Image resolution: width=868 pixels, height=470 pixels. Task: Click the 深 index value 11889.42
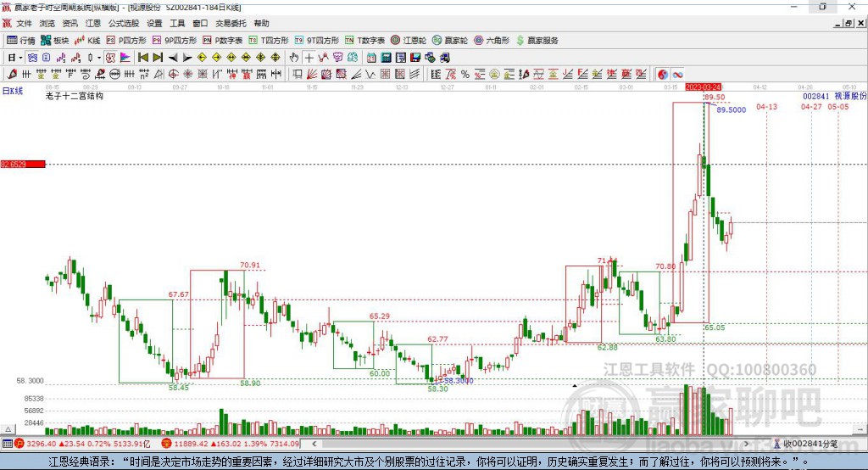191,444
